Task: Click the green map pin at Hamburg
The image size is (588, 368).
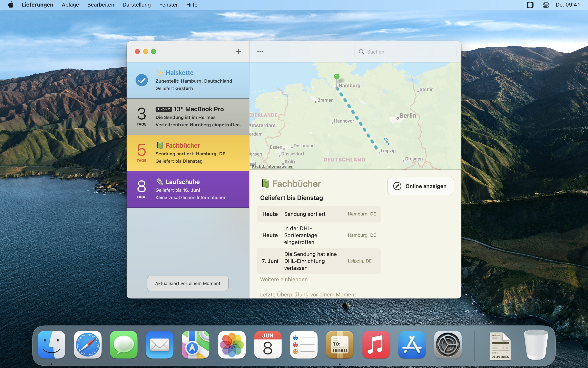Action: tap(337, 77)
